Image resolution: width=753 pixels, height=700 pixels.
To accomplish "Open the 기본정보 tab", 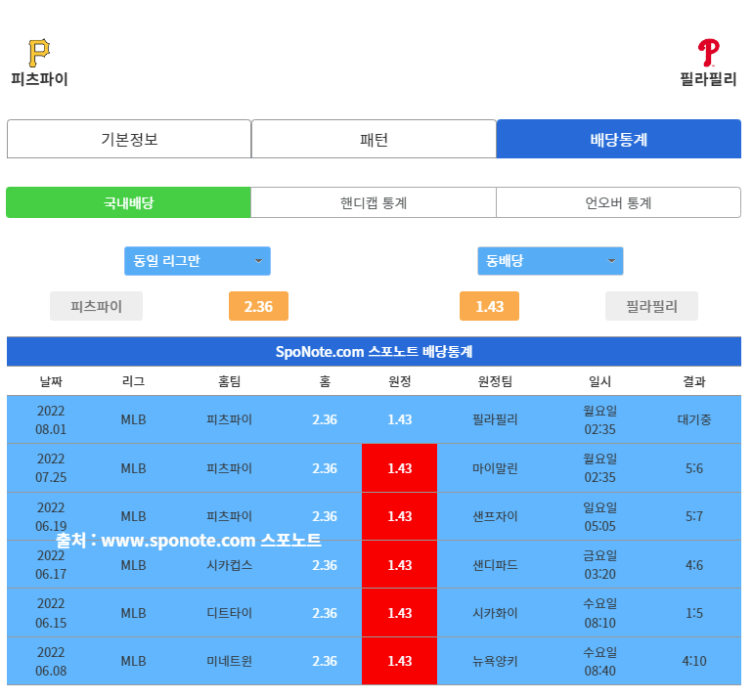I will click(x=129, y=139).
